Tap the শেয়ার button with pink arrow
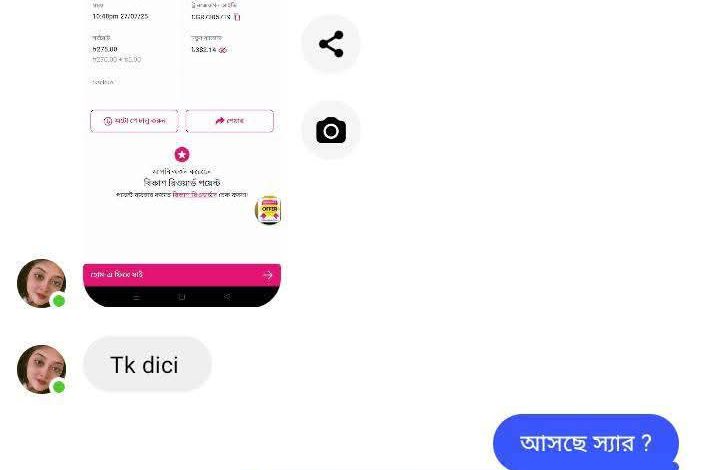The image size is (720, 470). (230, 121)
